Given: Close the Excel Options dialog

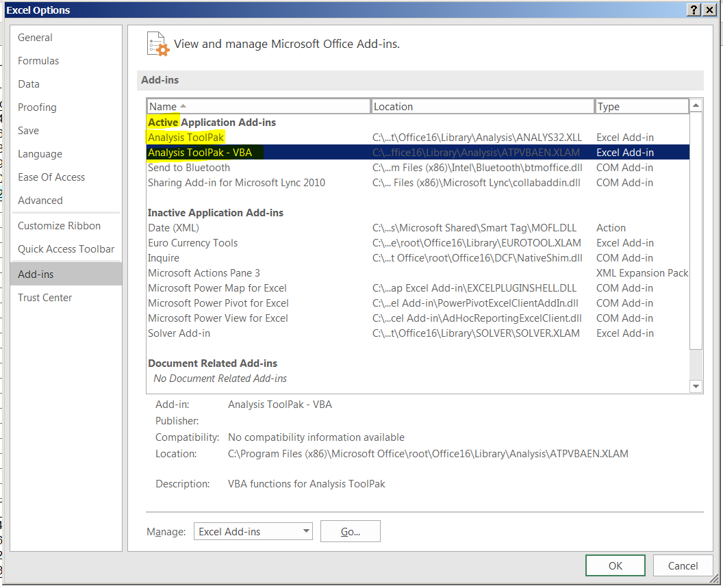Looking at the screenshot, I should pos(709,10).
